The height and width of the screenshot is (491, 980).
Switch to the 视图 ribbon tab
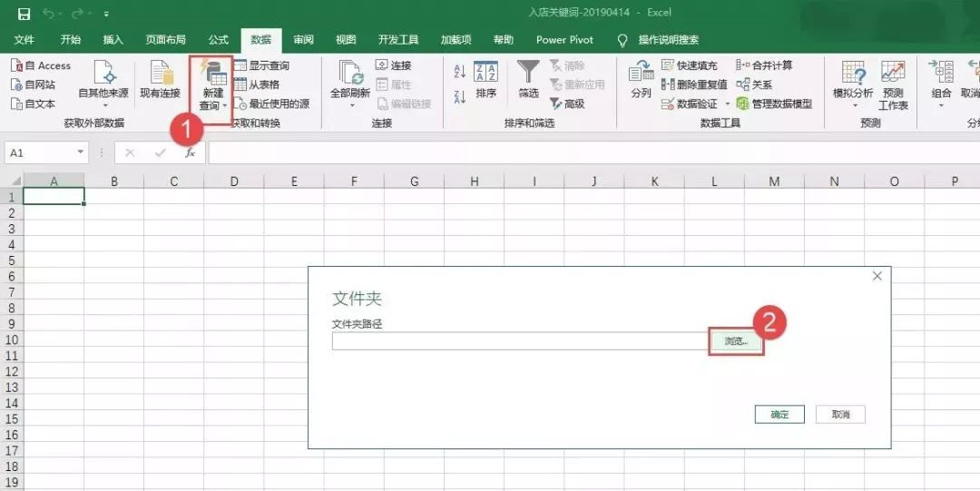346,39
